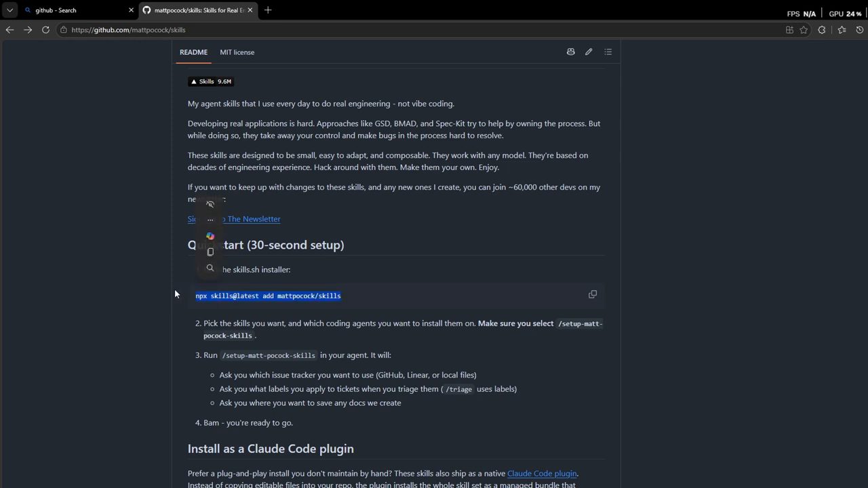
Task: Click the 'Install as a Claude Code plugin' heading
Action: (271, 449)
